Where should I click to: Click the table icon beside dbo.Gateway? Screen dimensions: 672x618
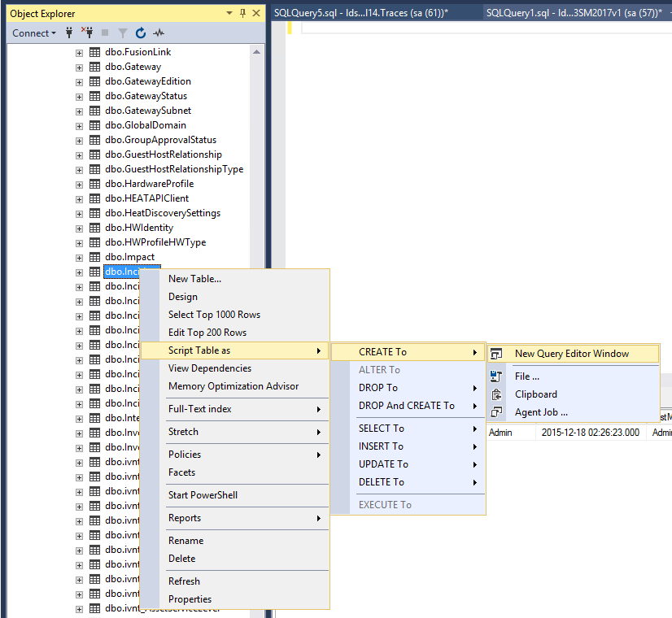(95, 67)
